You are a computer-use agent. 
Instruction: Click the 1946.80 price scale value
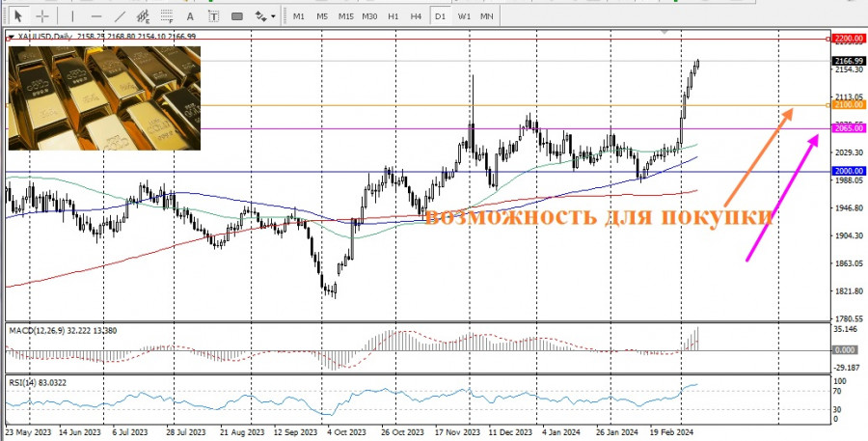[849, 208]
